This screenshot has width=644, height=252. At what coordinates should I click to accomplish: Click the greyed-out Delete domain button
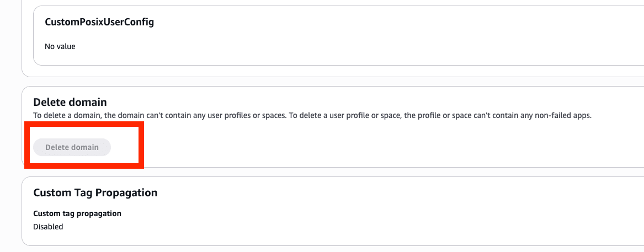click(72, 147)
